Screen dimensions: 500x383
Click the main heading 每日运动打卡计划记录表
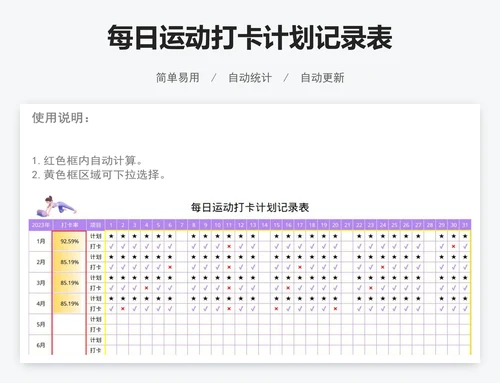click(250, 37)
